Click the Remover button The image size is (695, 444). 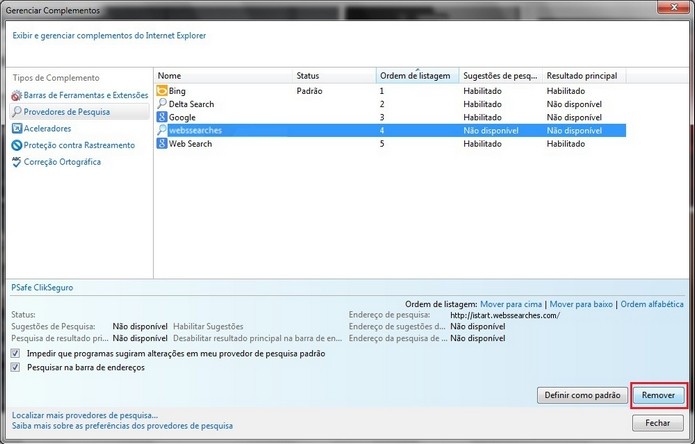point(658,395)
